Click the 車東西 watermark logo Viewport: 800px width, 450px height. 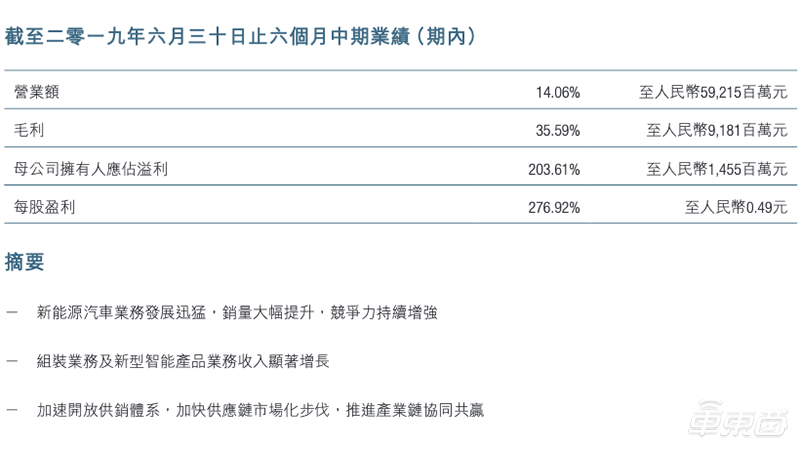point(738,419)
